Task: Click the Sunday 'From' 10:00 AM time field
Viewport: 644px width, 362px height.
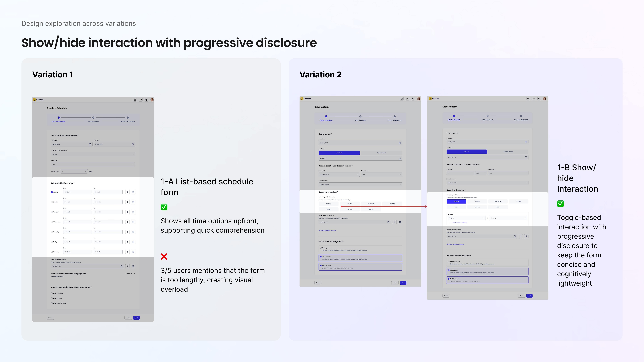Action: pos(77,192)
